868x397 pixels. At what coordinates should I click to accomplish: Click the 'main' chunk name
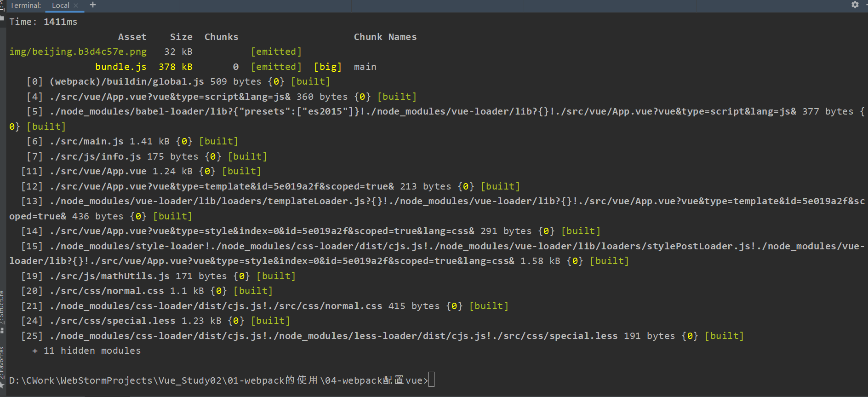click(x=365, y=67)
